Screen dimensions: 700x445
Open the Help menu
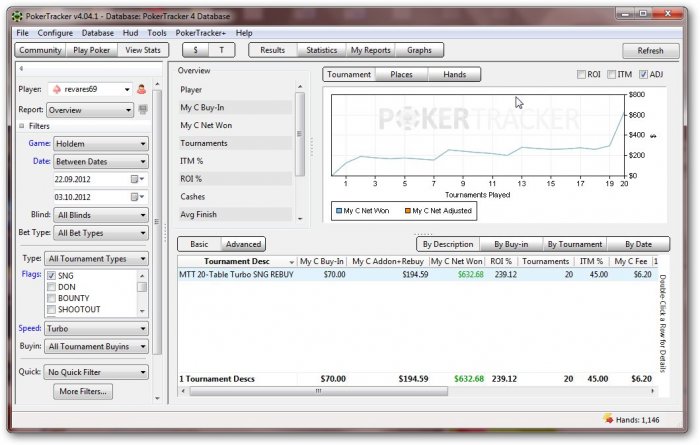[x=244, y=33]
